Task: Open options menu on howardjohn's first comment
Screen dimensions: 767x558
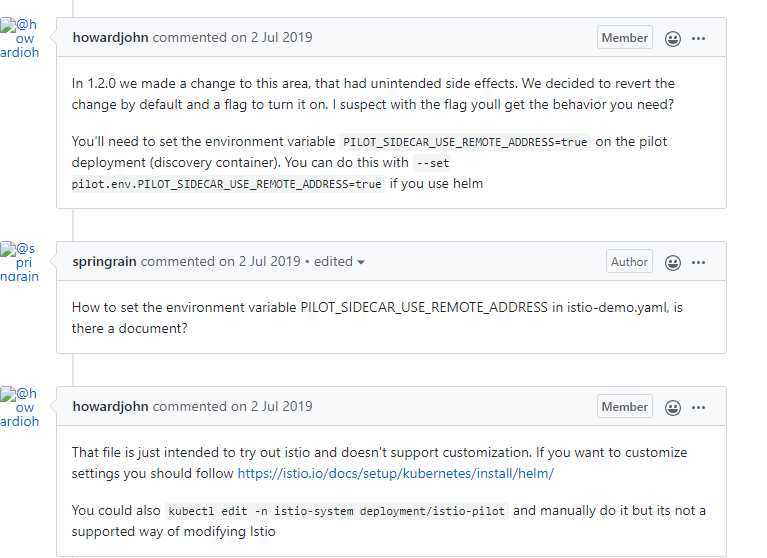Action: [x=698, y=39]
